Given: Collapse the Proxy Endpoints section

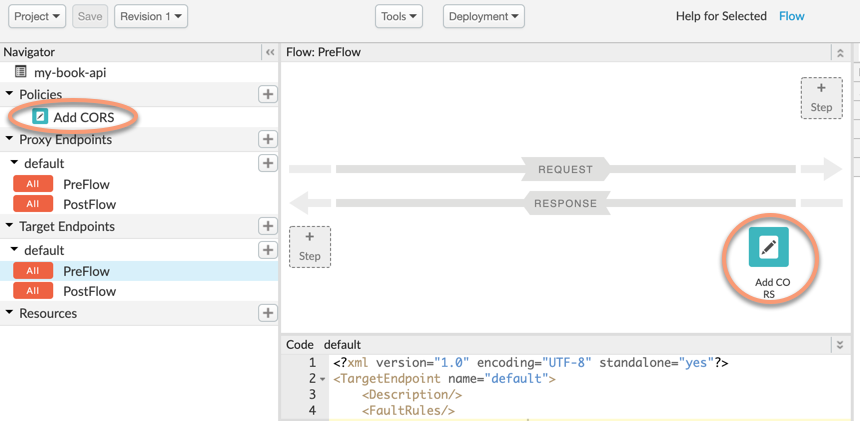Looking at the screenshot, I should click(9, 139).
